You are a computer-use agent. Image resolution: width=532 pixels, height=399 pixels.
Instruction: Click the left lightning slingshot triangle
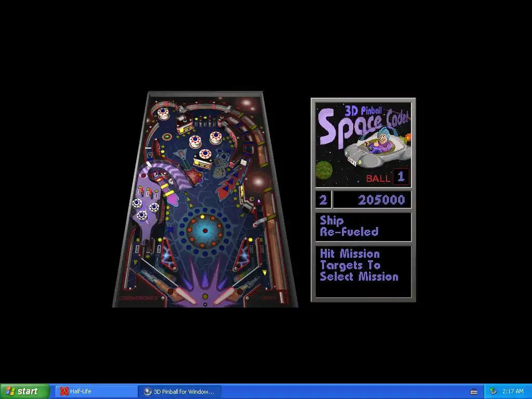[x=169, y=254]
